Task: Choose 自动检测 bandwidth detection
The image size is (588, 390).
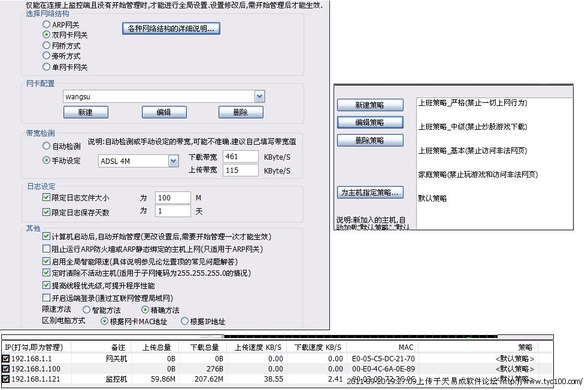Action: point(47,146)
